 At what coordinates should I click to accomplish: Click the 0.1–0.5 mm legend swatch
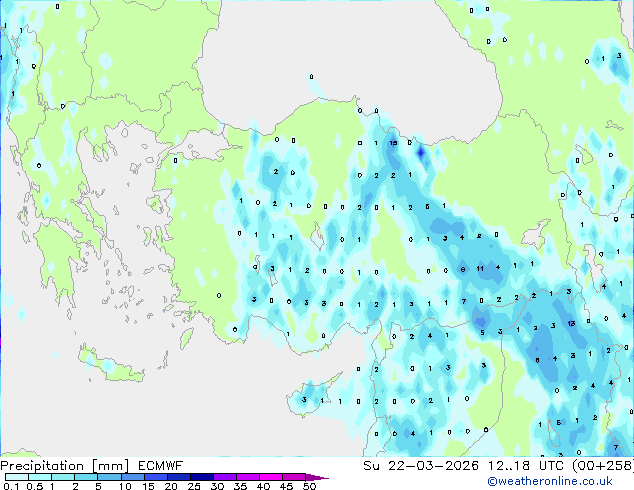click(17, 477)
